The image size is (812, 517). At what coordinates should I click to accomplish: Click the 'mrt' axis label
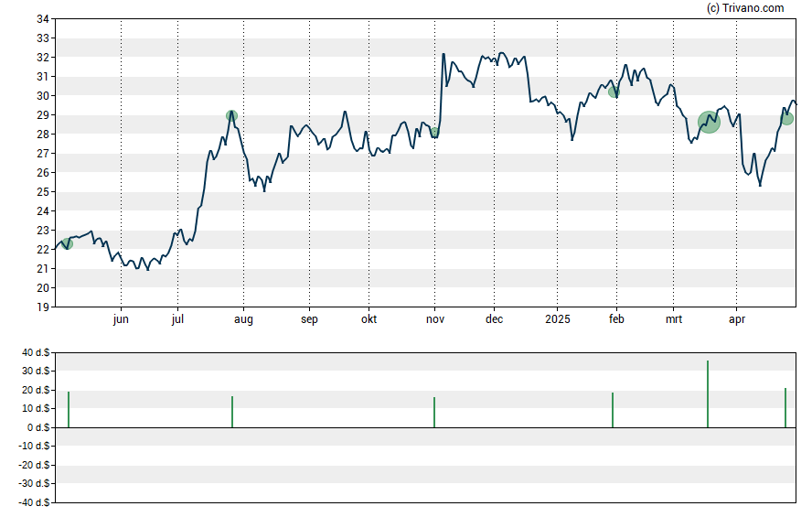674,319
